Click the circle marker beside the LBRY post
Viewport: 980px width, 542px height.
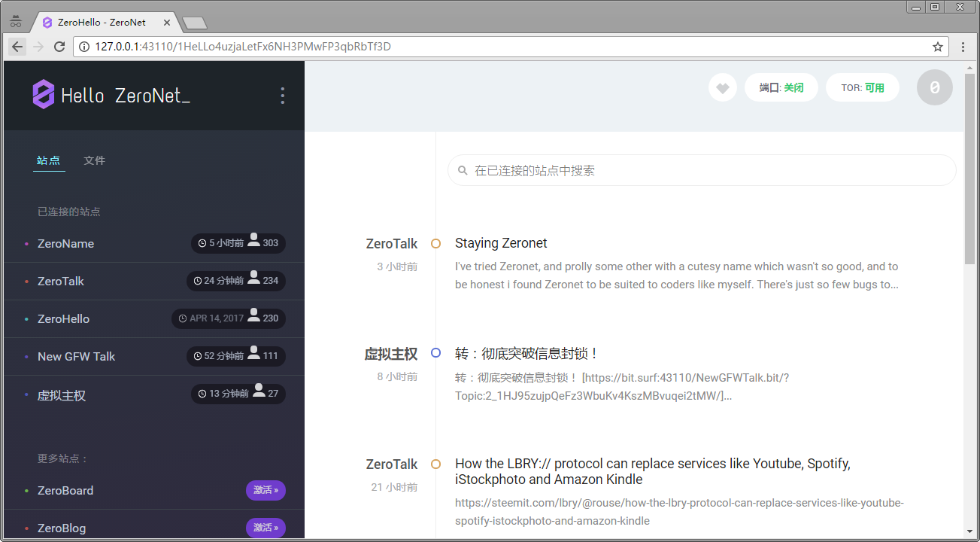pyautogui.click(x=435, y=464)
